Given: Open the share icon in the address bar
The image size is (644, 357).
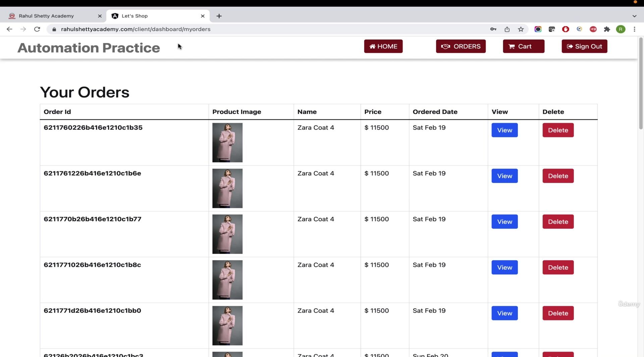Looking at the screenshot, I should coord(507,29).
